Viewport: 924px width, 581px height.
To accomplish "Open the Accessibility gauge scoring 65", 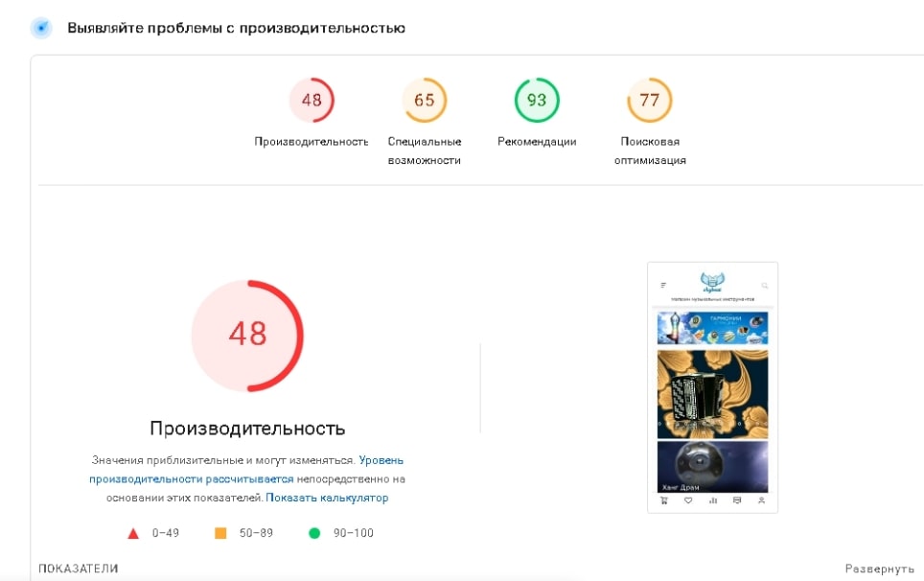I will click(425, 100).
